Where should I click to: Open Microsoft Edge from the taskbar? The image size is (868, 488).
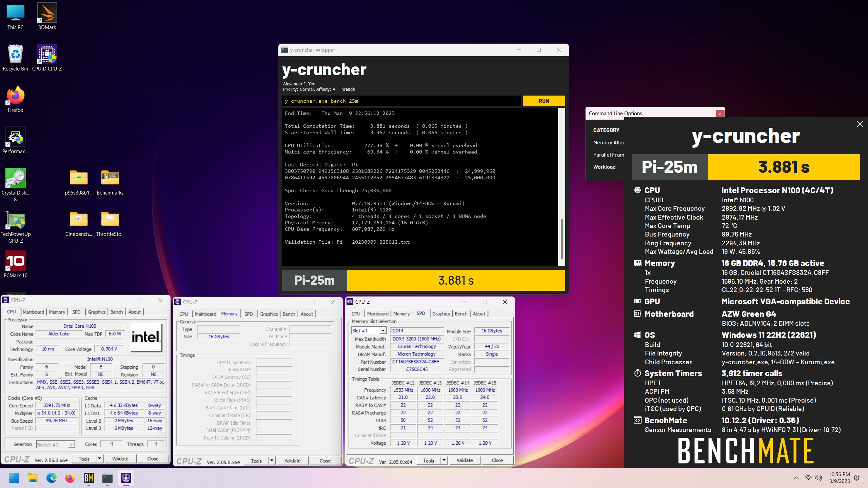click(52, 478)
